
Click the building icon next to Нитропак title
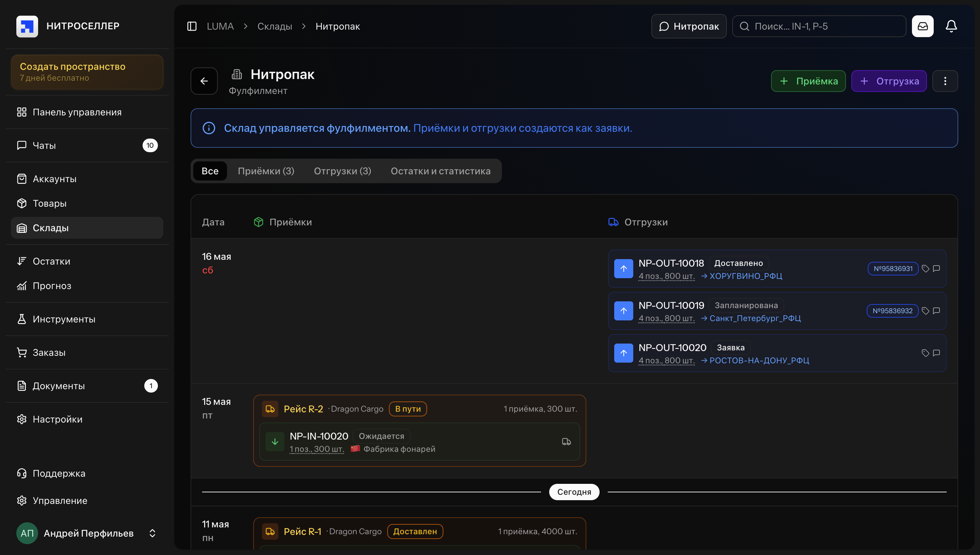click(x=236, y=74)
